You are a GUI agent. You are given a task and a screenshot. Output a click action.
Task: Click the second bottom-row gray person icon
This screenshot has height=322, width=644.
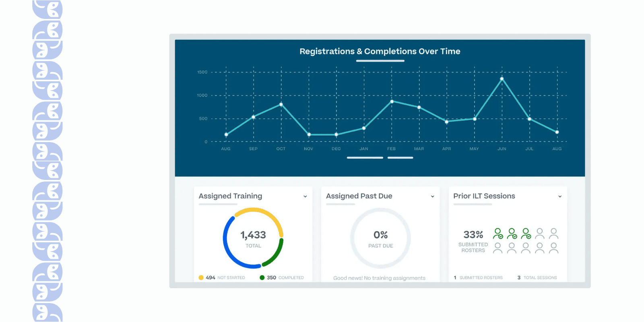(x=512, y=248)
